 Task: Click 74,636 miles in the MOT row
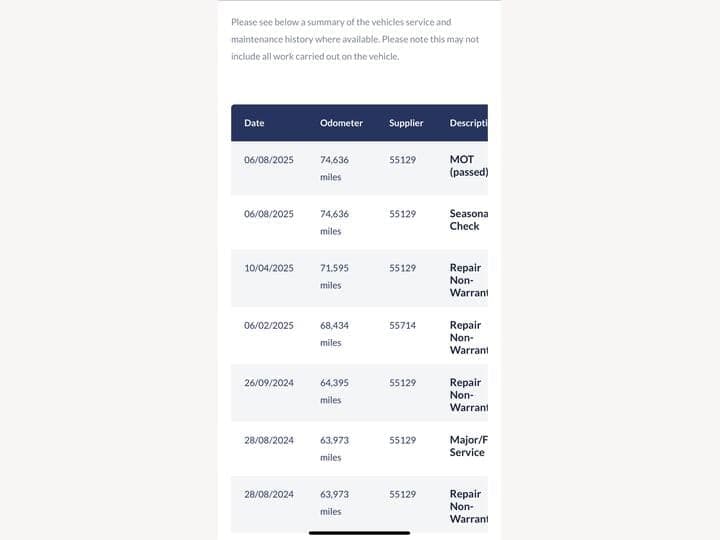[334, 168]
